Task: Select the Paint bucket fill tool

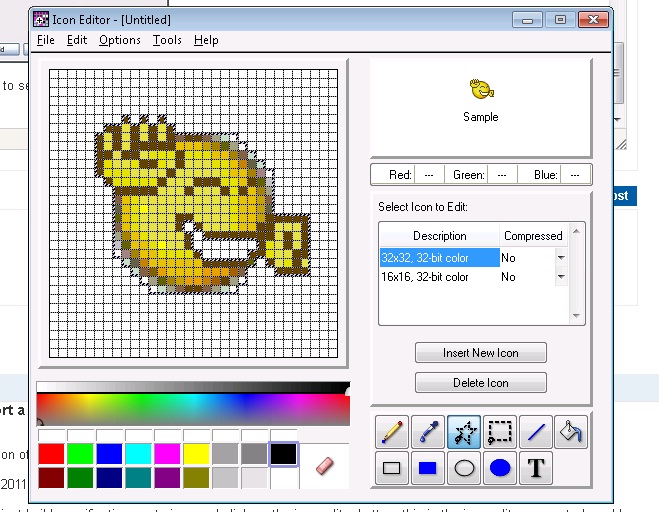Action: 571,432
